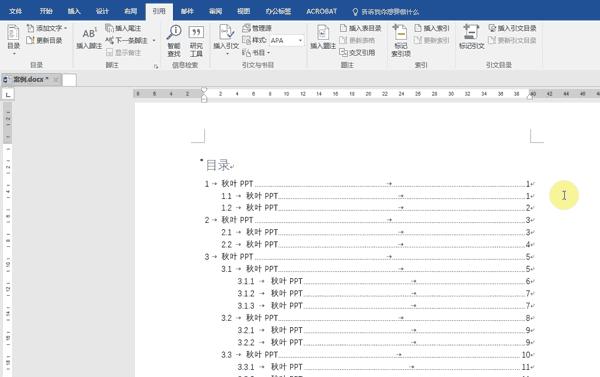
Task: Click the greyed 更新表格 button
Action: (357, 40)
